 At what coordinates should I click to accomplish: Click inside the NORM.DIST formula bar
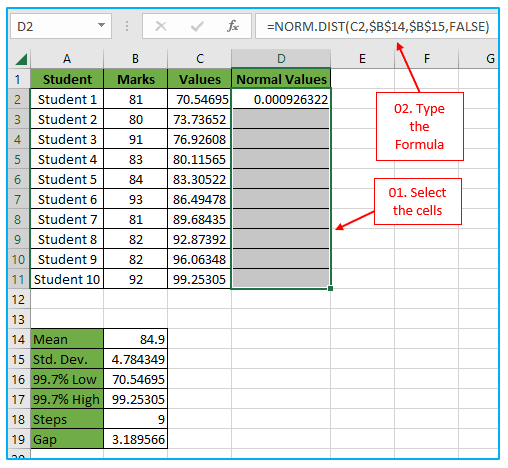pyautogui.click(x=377, y=26)
